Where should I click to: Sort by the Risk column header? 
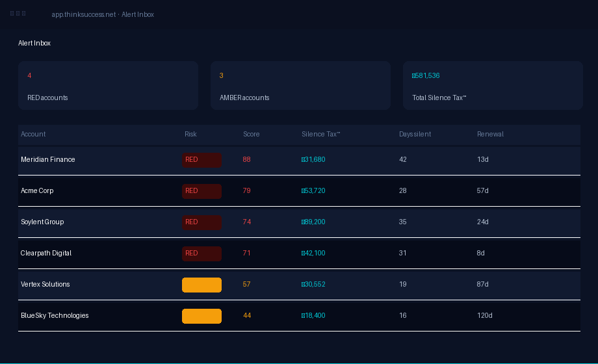pyautogui.click(x=190, y=135)
